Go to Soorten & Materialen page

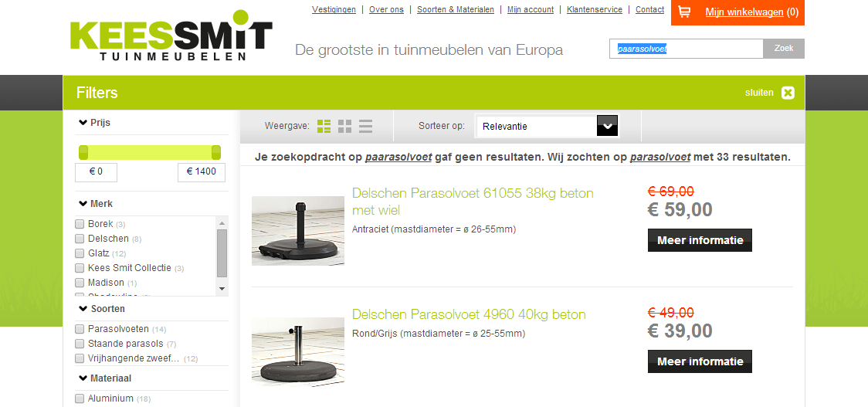coord(456,9)
